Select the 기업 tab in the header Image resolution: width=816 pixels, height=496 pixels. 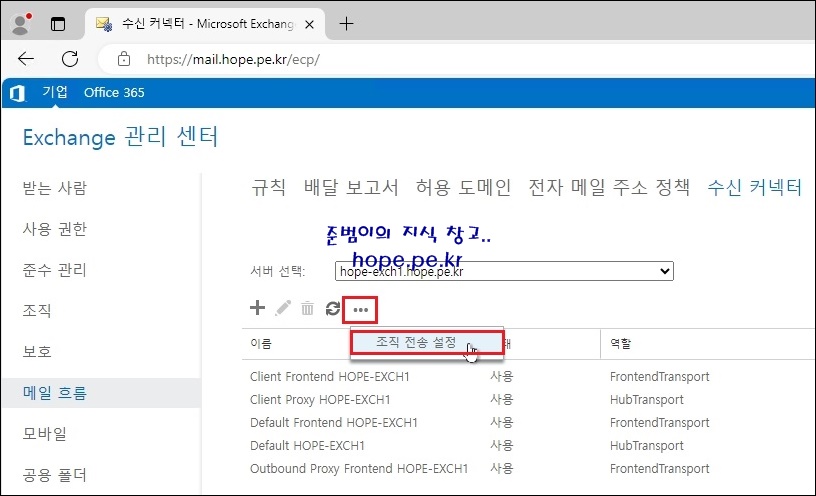pyautogui.click(x=55, y=92)
